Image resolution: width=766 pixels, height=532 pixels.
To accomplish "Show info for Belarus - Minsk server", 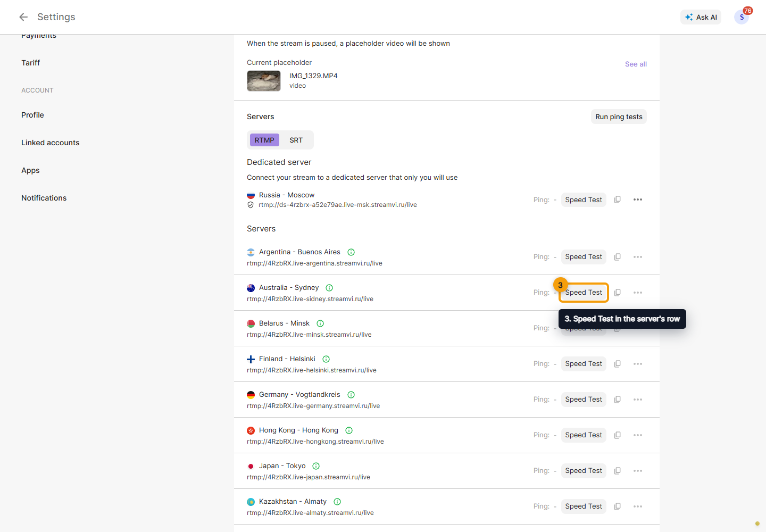I will pos(320,323).
